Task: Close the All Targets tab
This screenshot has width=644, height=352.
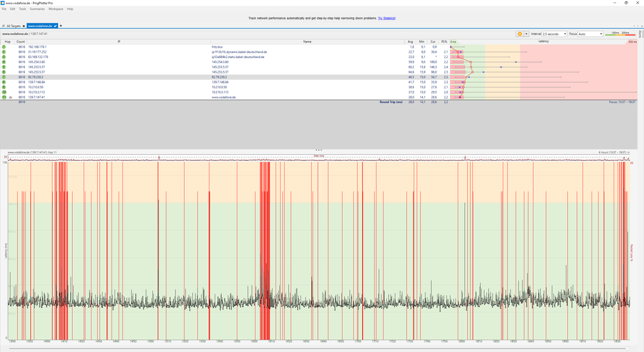Action: (x=23, y=26)
